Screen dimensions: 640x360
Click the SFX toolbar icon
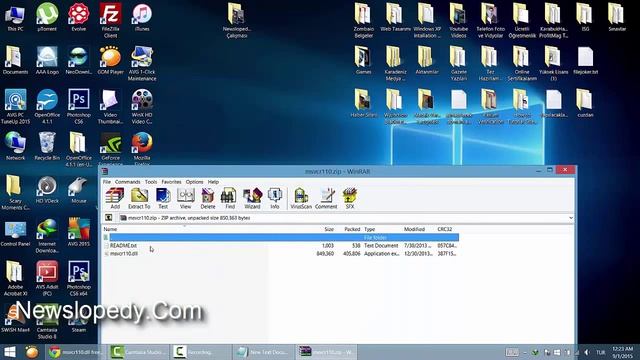coord(350,199)
